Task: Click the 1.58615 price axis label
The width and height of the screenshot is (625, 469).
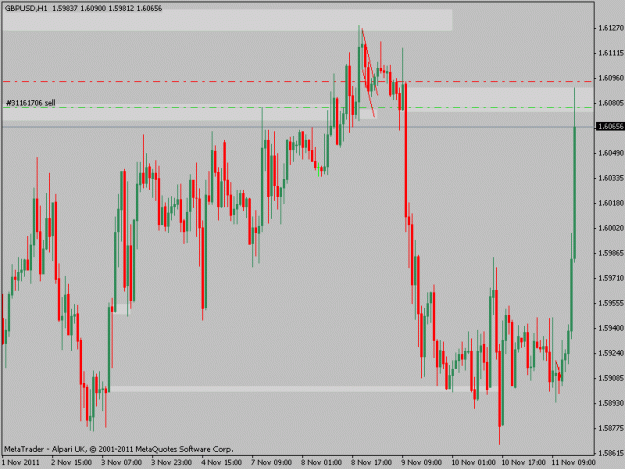Action: [610, 453]
